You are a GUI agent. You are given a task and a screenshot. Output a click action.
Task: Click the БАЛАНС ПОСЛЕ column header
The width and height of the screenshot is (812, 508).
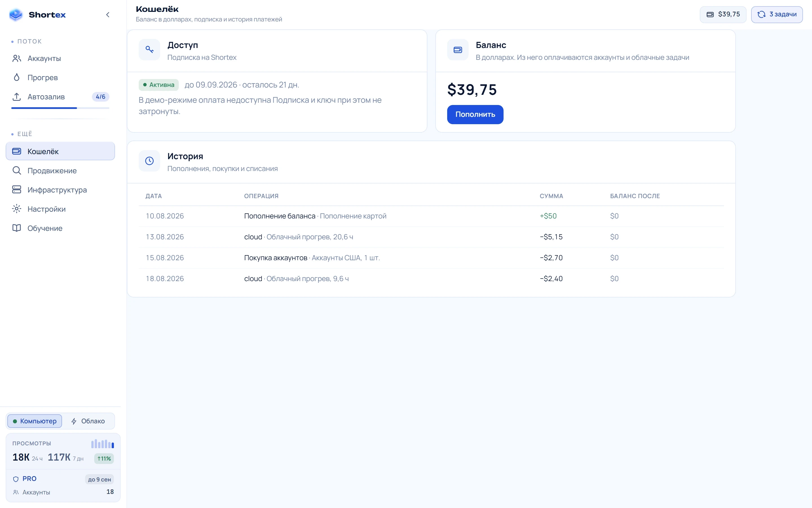635,196
